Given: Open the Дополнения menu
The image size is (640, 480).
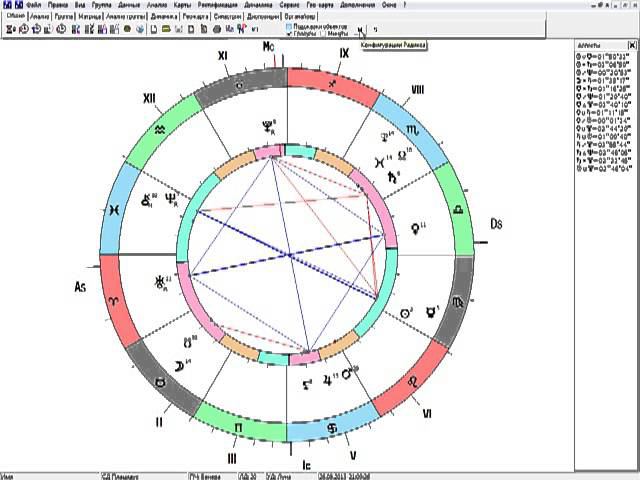Looking at the screenshot, I should pos(357,5).
